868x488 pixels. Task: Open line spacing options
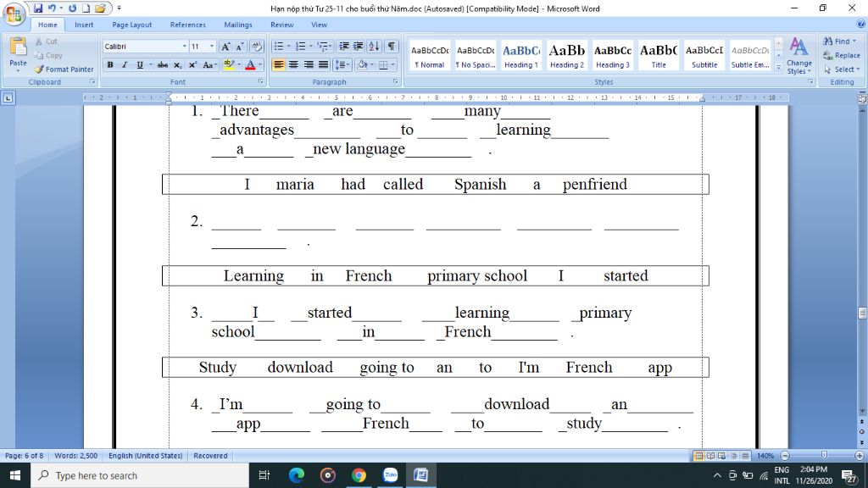tap(342, 64)
